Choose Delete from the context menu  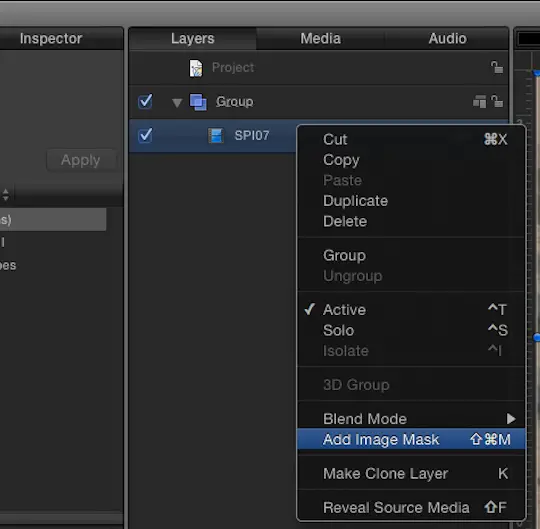(411, 221)
